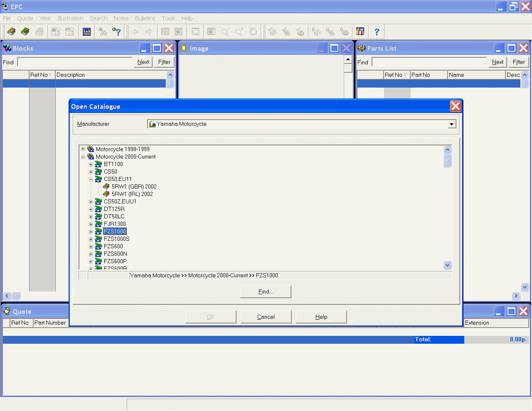Close the Open Catalogue dialog
The width and height of the screenshot is (532, 411).
point(456,106)
